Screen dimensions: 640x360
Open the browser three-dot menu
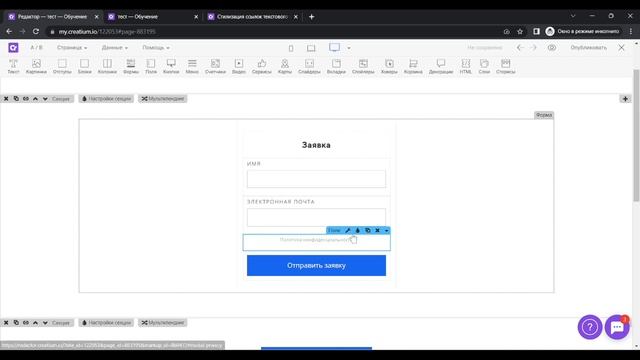coord(631,31)
